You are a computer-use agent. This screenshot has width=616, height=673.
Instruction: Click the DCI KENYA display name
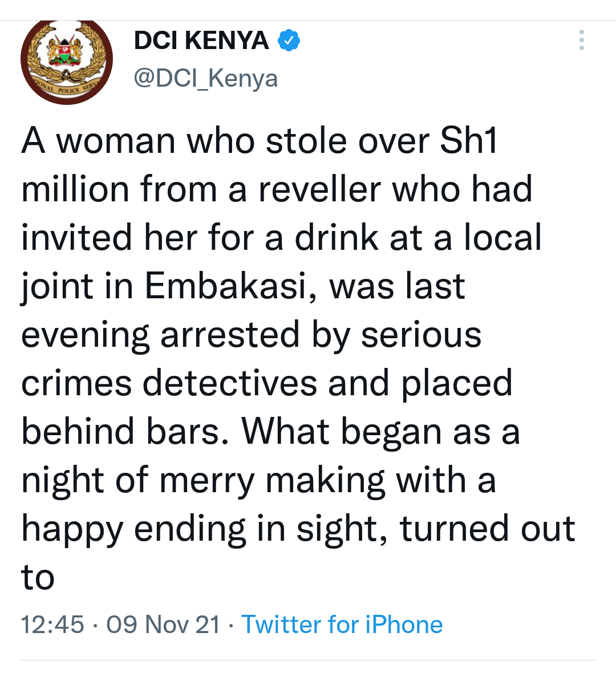[x=201, y=40]
